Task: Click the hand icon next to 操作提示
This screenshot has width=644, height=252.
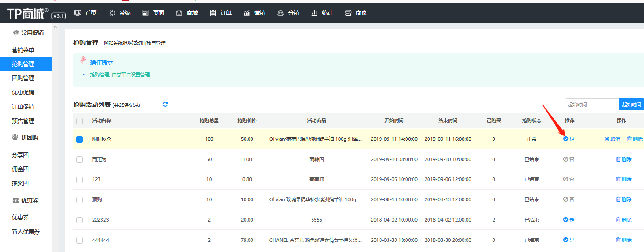Action: pos(84,61)
